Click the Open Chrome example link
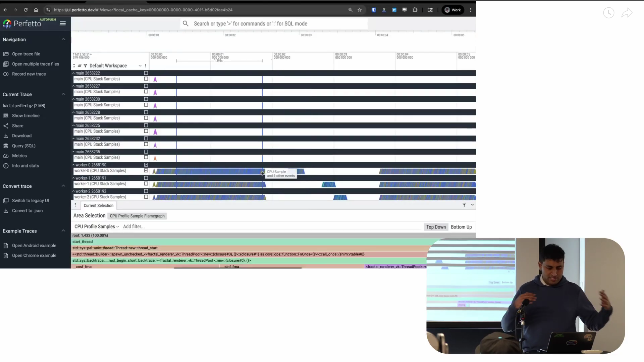 click(x=34, y=255)
